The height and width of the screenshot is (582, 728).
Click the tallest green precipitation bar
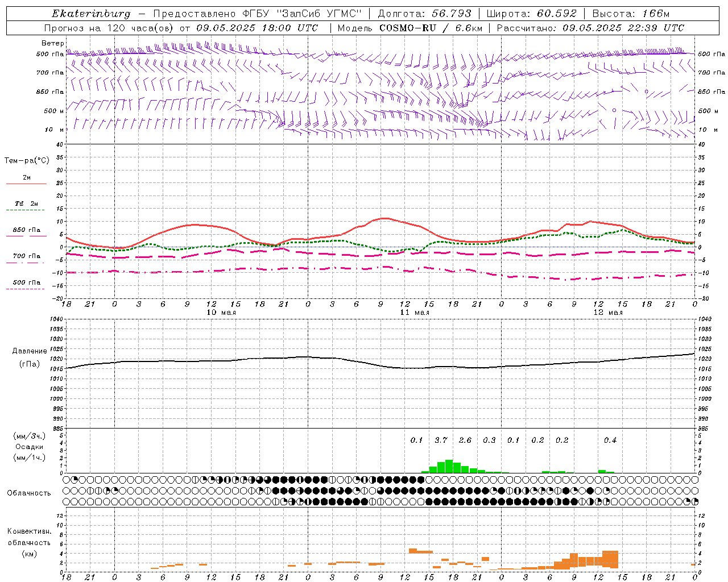pos(449,467)
